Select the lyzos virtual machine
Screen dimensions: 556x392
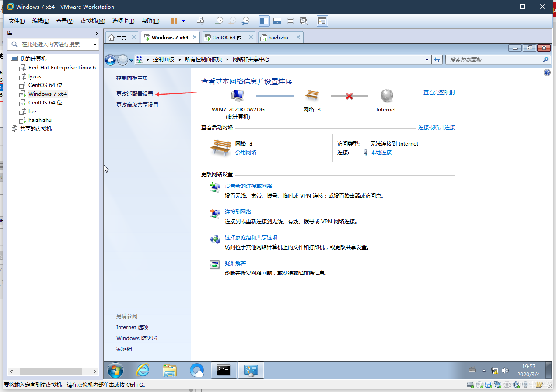pos(35,76)
